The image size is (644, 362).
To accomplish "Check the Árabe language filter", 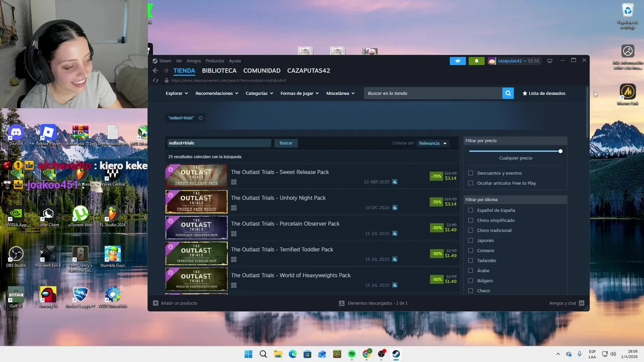I will (470, 270).
